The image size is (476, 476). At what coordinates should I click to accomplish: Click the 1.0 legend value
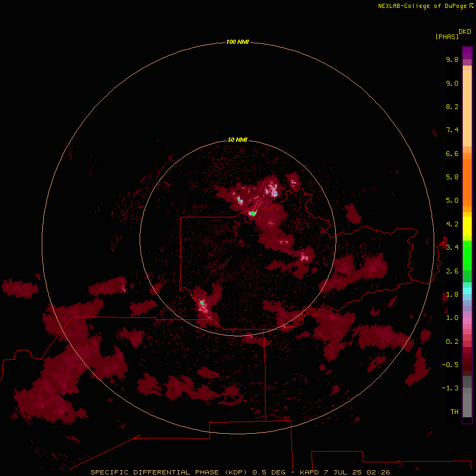coord(452,318)
